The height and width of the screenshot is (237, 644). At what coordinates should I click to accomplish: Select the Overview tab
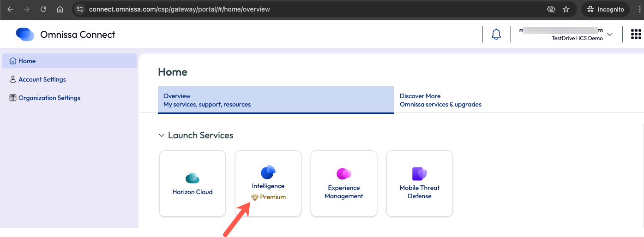pyautogui.click(x=276, y=100)
